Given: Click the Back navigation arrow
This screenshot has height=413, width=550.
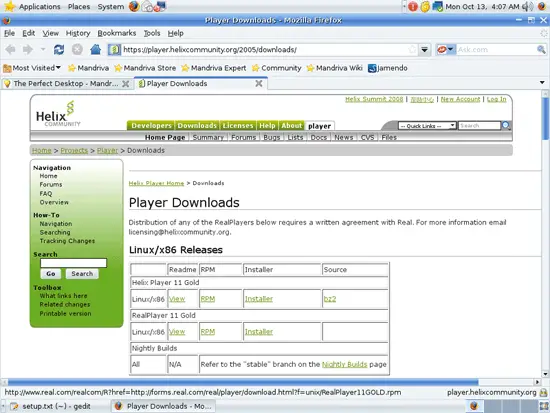Looking at the screenshot, I should [x=11, y=50].
